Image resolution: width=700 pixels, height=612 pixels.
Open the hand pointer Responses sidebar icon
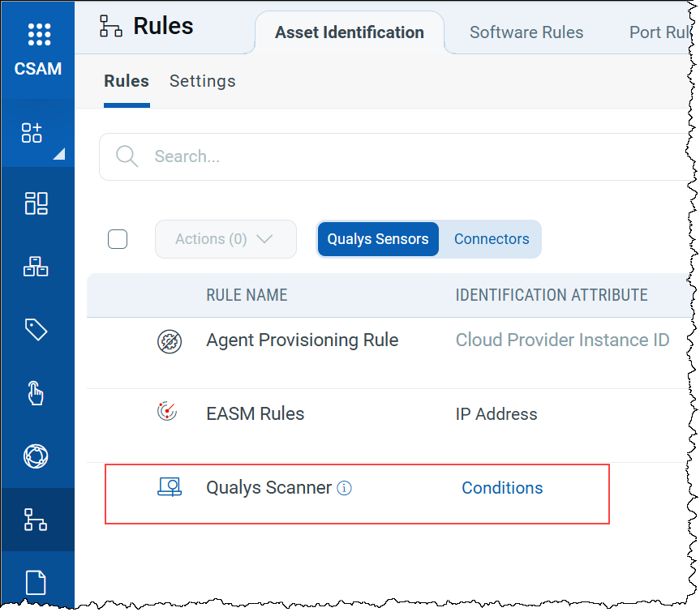(x=36, y=393)
